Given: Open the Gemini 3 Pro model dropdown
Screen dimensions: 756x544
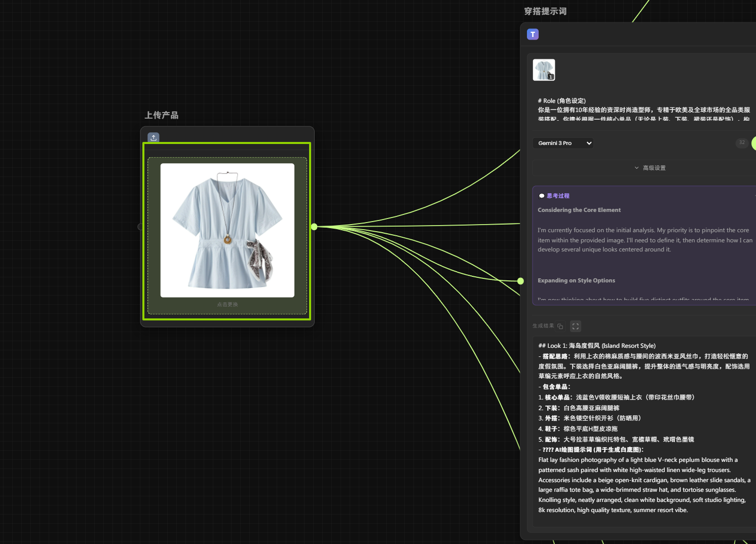Looking at the screenshot, I should 563,143.
